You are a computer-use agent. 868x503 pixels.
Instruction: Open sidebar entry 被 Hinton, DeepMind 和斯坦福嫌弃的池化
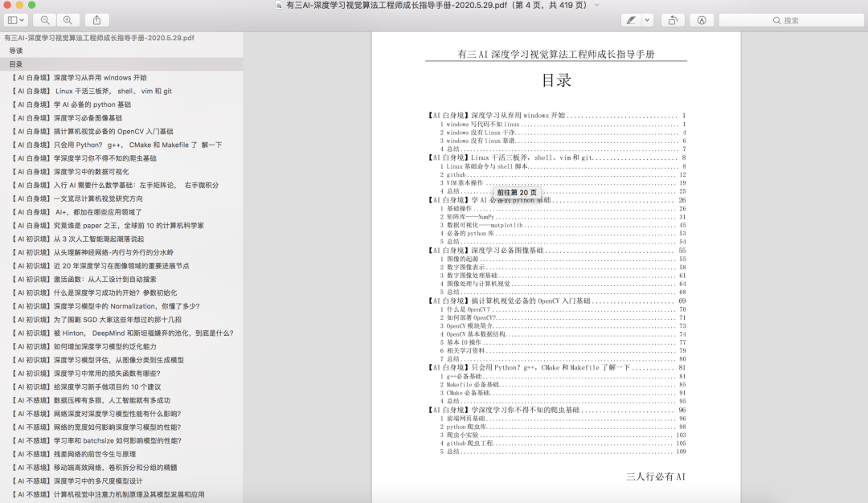tap(121, 333)
